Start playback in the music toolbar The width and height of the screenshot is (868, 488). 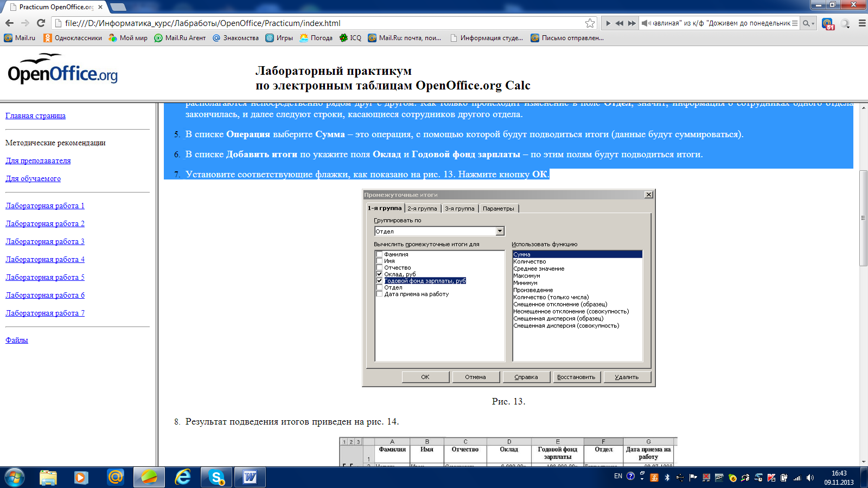tap(608, 23)
